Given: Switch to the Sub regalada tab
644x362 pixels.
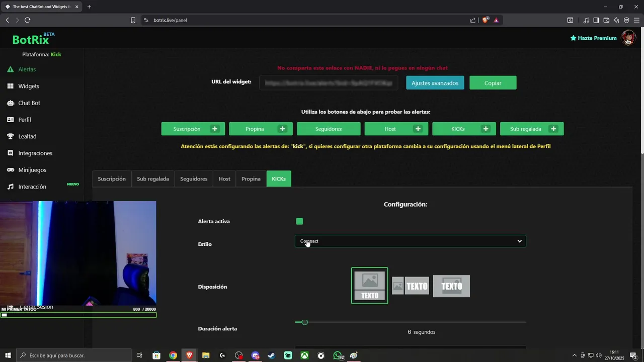Looking at the screenshot, I should pos(153,179).
